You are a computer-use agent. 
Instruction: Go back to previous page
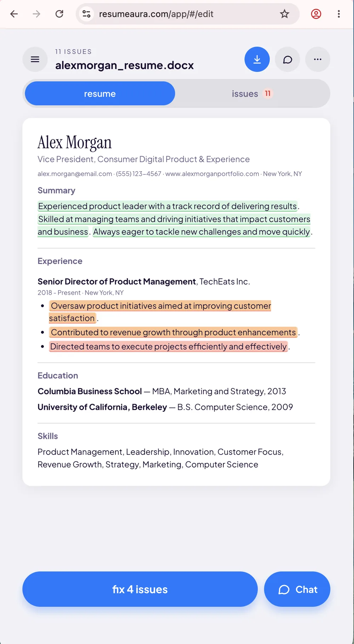point(14,14)
